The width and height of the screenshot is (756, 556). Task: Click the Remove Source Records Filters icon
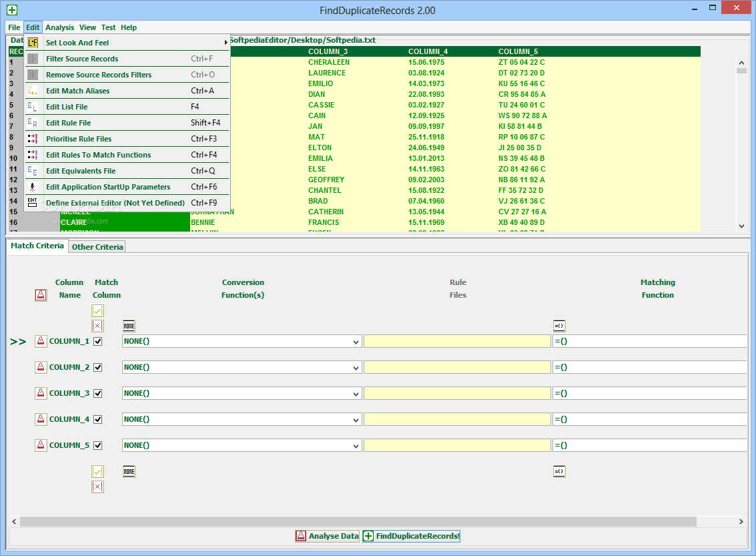[x=33, y=75]
